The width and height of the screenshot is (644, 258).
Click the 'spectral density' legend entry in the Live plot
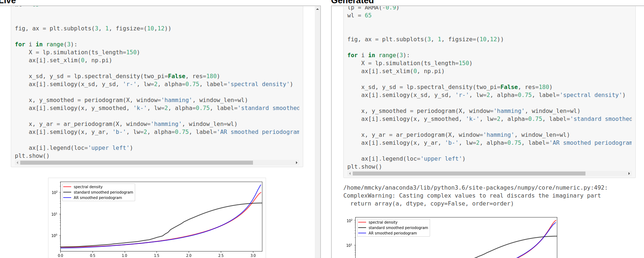pos(88,187)
